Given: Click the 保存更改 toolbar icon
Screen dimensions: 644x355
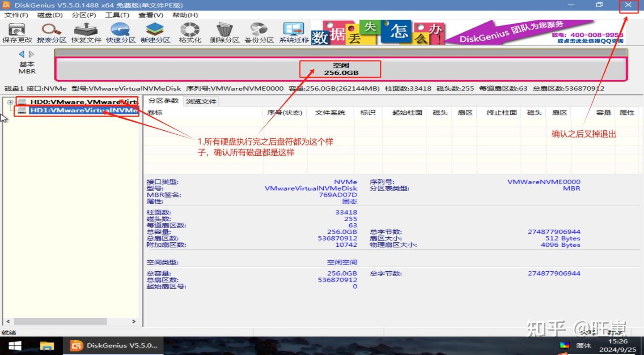Looking at the screenshot, I should click(x=17, y=33).
